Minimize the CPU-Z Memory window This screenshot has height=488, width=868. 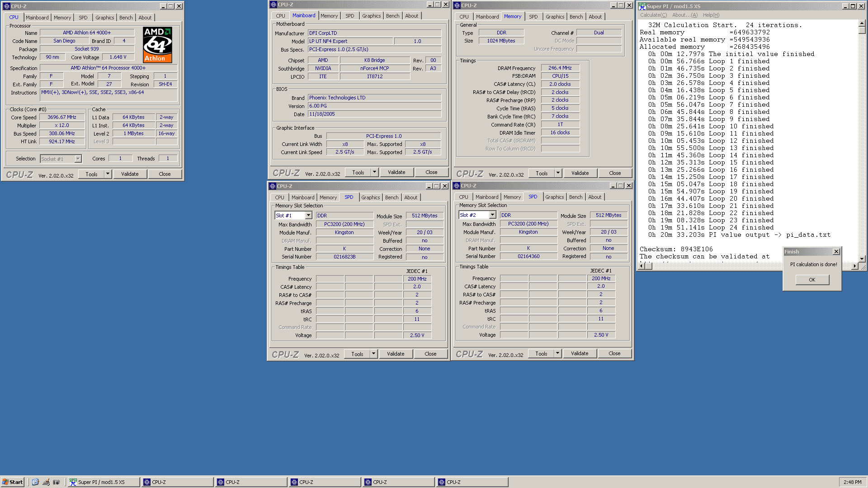613,5
